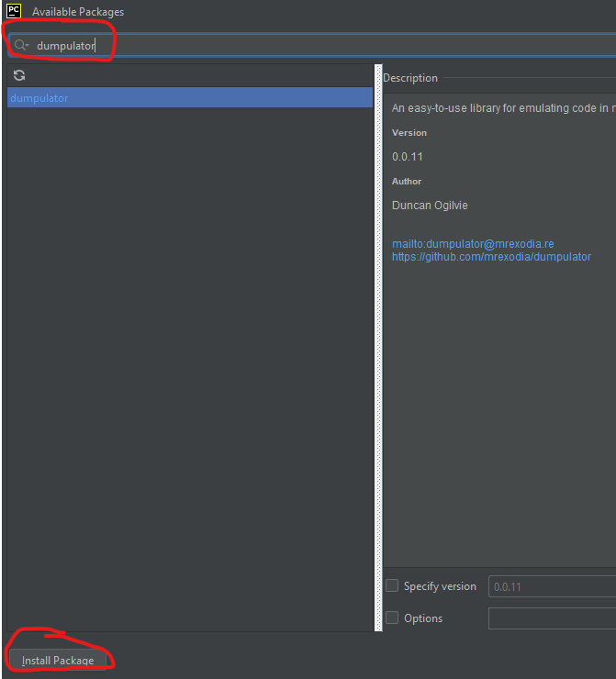Screen dimensions: 616x679
Task: Click the Specify version label text
Action: click(440, 586)
